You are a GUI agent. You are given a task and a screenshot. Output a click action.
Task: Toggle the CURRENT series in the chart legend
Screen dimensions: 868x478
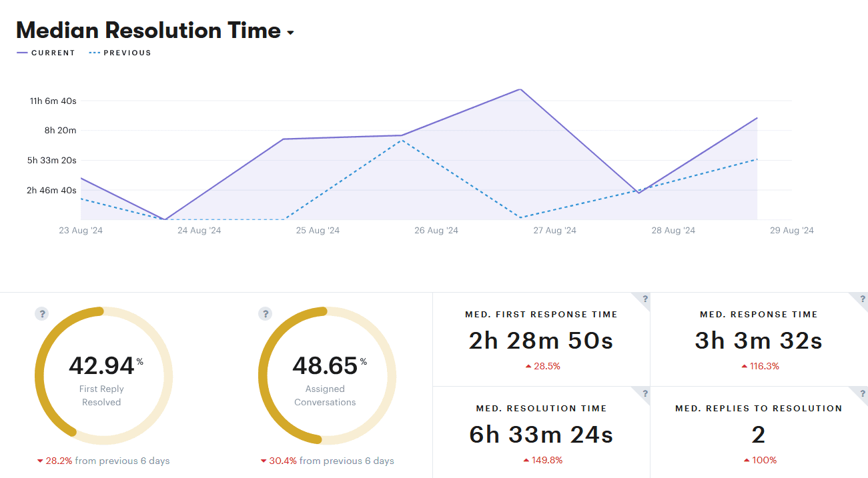point(45,53)
